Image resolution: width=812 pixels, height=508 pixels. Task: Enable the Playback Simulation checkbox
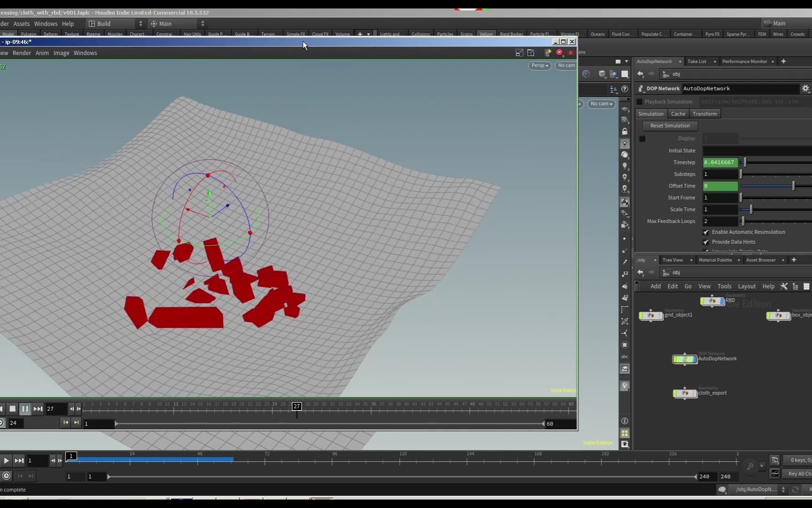640,102
